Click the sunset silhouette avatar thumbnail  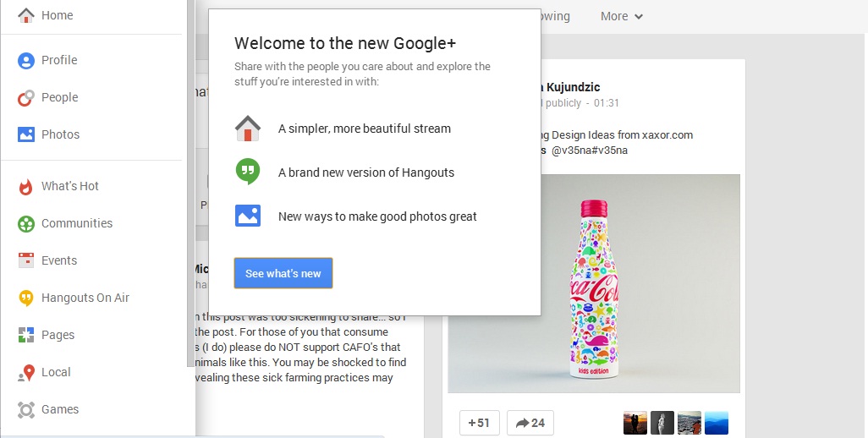pos(635,423)
